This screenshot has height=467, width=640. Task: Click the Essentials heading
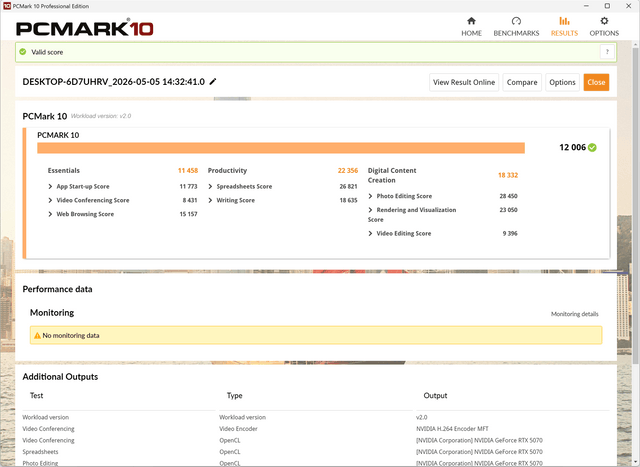(64, 171)
